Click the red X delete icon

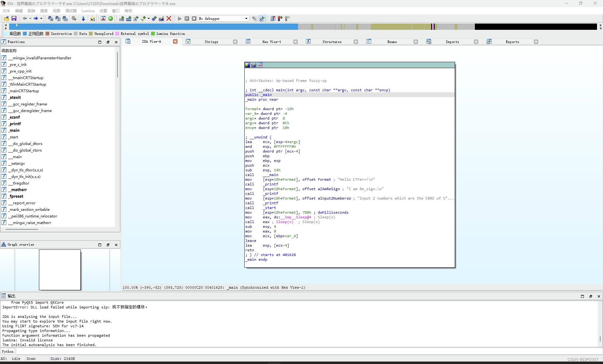click(x=169, y=19)
